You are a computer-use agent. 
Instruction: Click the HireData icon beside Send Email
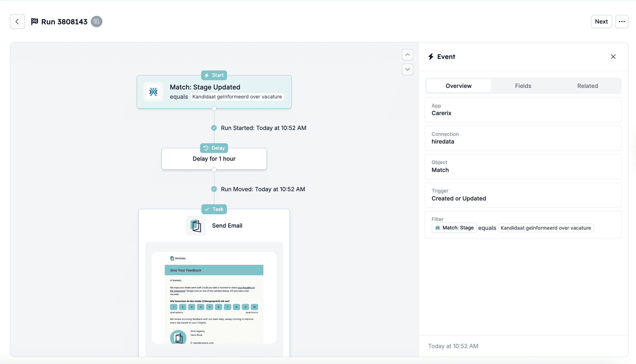(x=196, y=226)
